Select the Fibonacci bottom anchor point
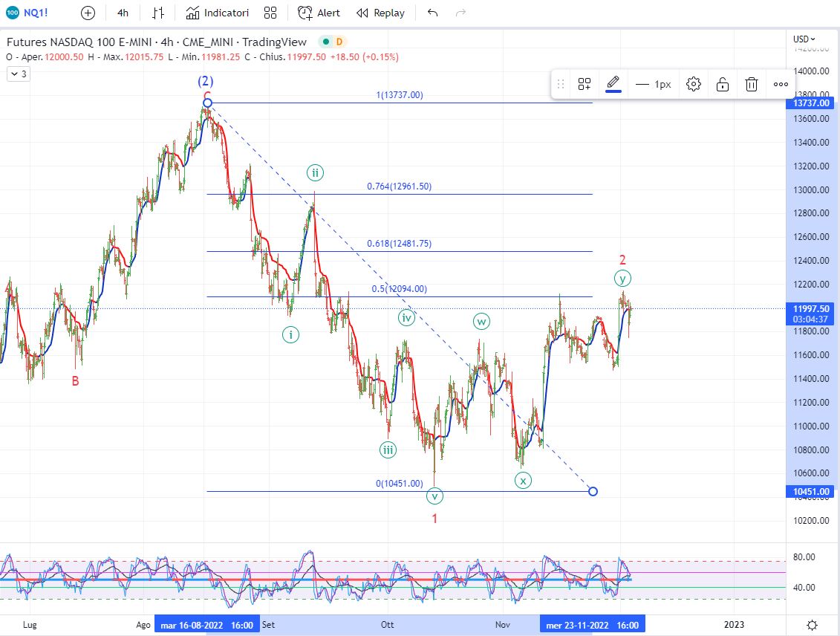Image resolution: width=840 pixels, height=636 pixels. click(593, 491)
